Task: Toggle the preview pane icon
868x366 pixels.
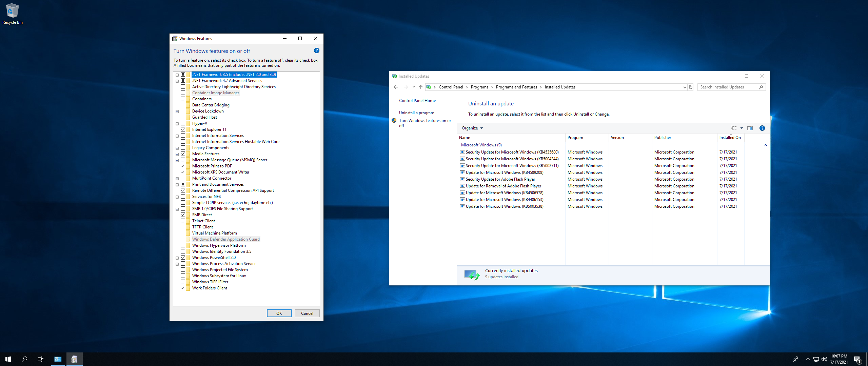Action: tap(750, 128)
